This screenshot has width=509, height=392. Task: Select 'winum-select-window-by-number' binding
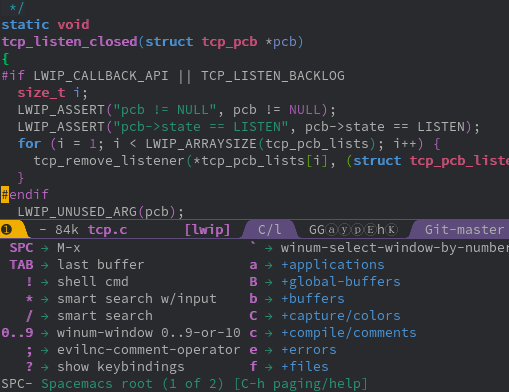(395, 248)
